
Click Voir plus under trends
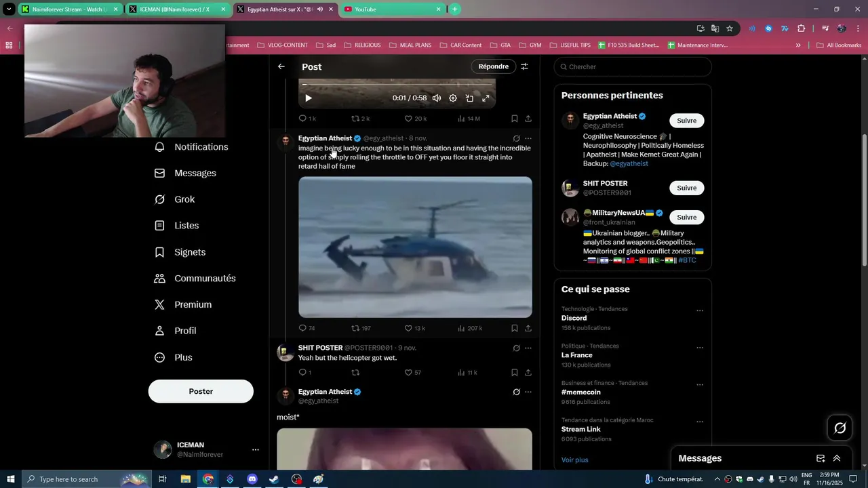click(x=574, y=460)
